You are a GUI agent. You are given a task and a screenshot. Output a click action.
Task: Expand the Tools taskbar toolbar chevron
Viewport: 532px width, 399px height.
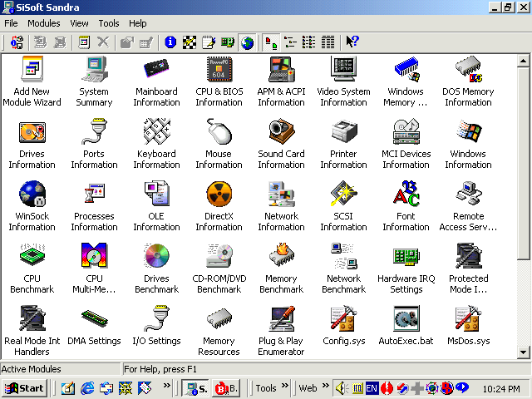point(284,385)
